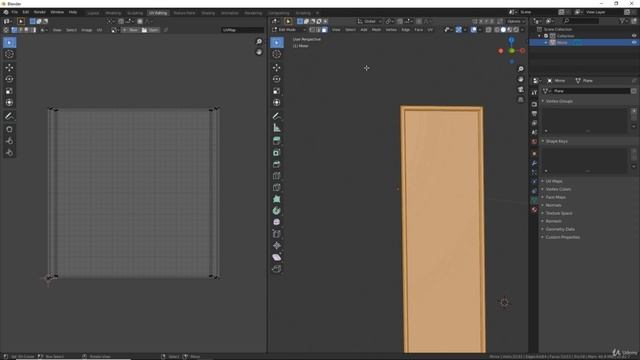The height and width of the screenshot is (360, 640).
Task: Open Mesh menu in 3D viewport header
Action: 376,30
